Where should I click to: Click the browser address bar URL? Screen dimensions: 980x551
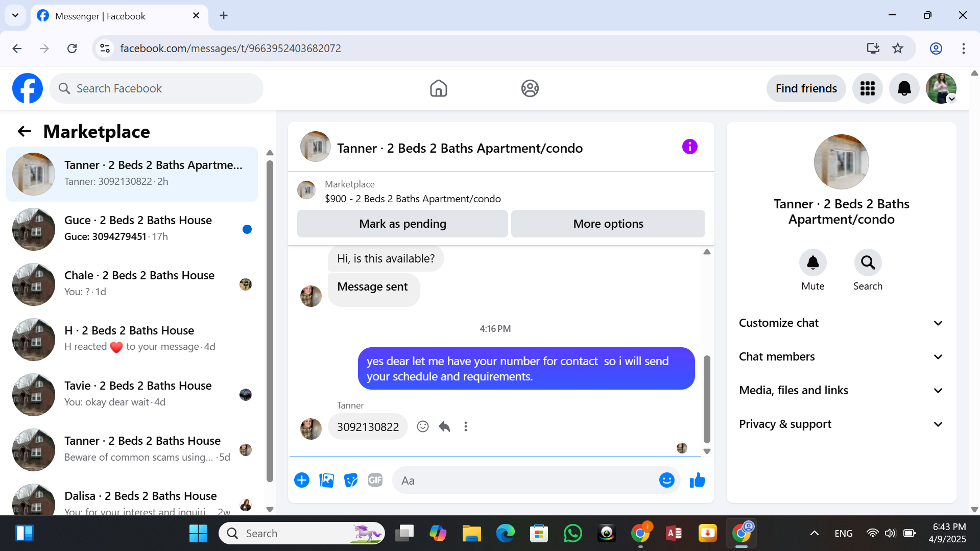coord(230,49)
